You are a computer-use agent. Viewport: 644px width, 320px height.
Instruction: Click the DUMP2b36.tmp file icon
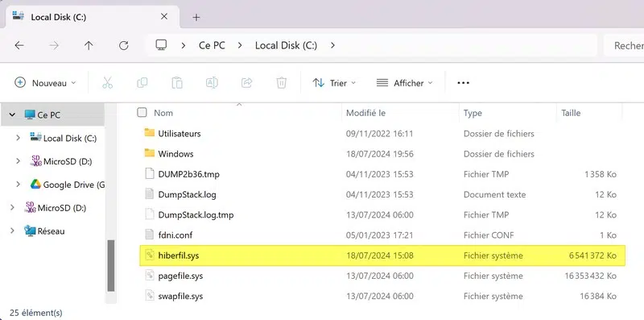150,174
